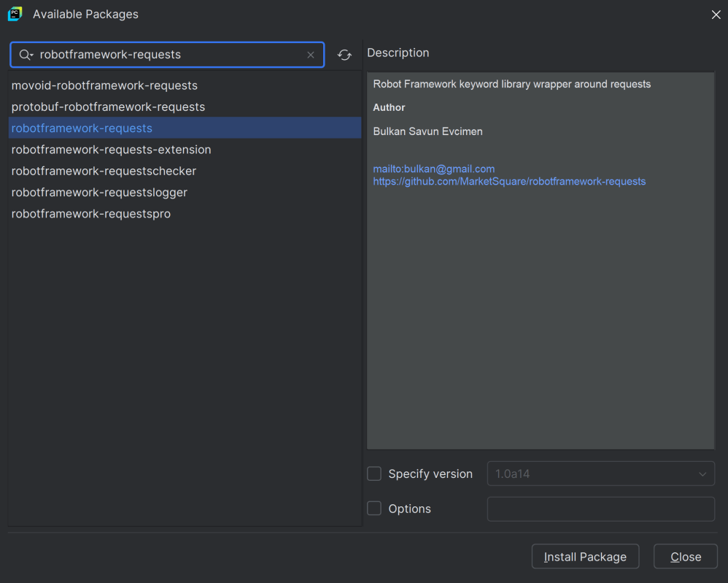This screenshot has height=583, width=728.
Task: Select robotframework-requests in the list
Action: [82, 128]
